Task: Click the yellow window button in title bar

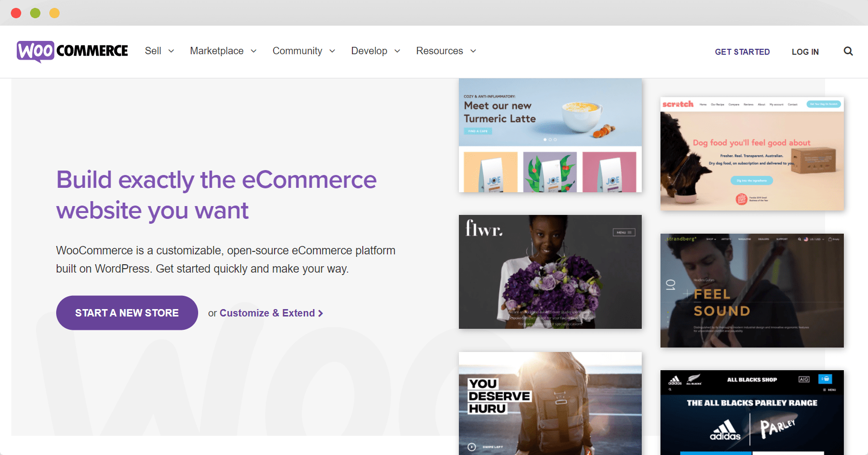Action: (54, 13)
